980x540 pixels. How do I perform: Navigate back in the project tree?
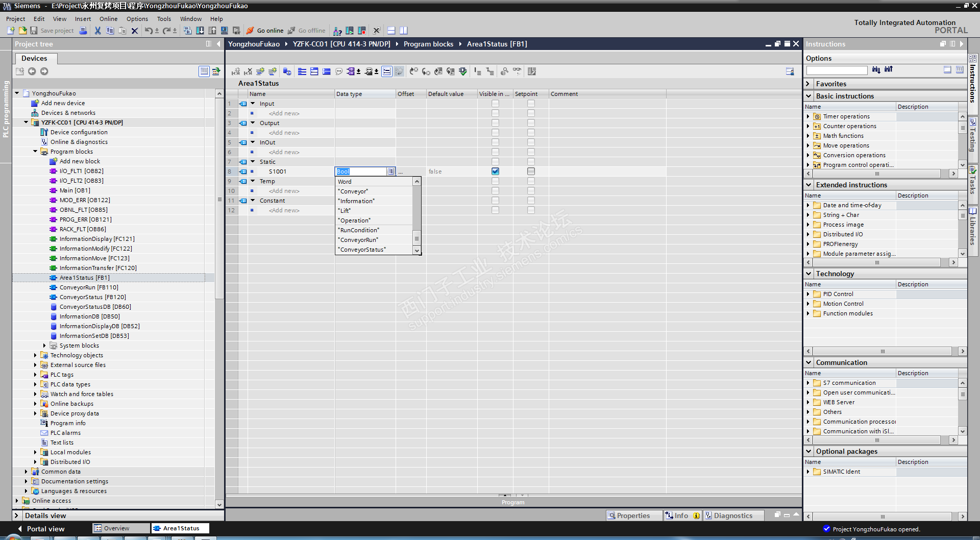pos(32,71)
